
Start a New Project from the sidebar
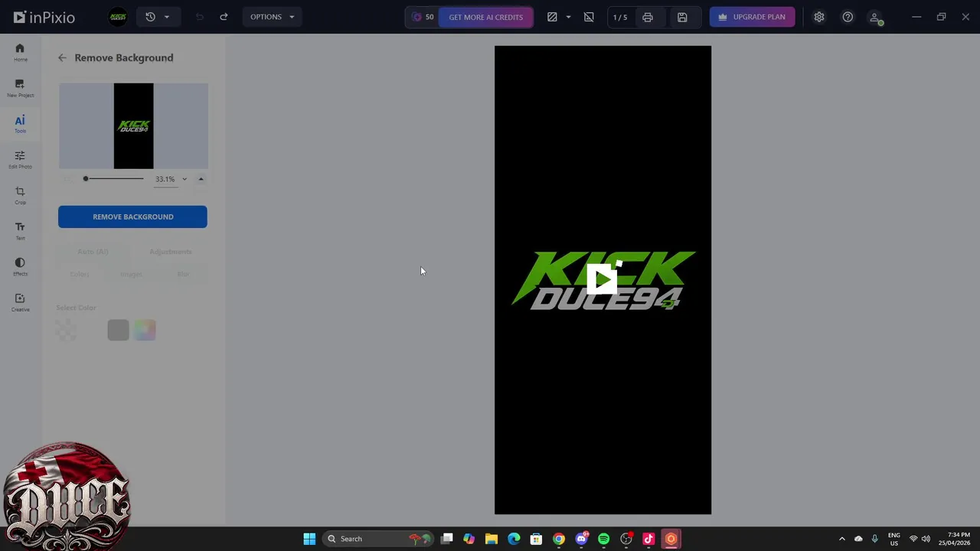click(x=20, y=88)
